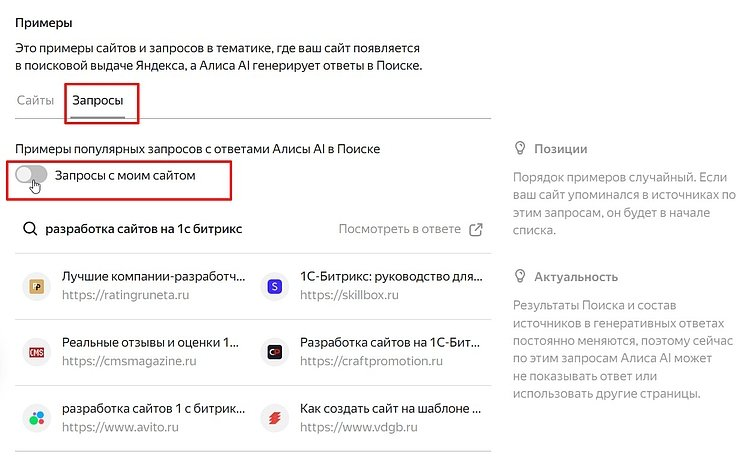The image size is (751, 462).
Task: Open 1С-Битрикс: руководство для… result title
Action: pos(391,276)
